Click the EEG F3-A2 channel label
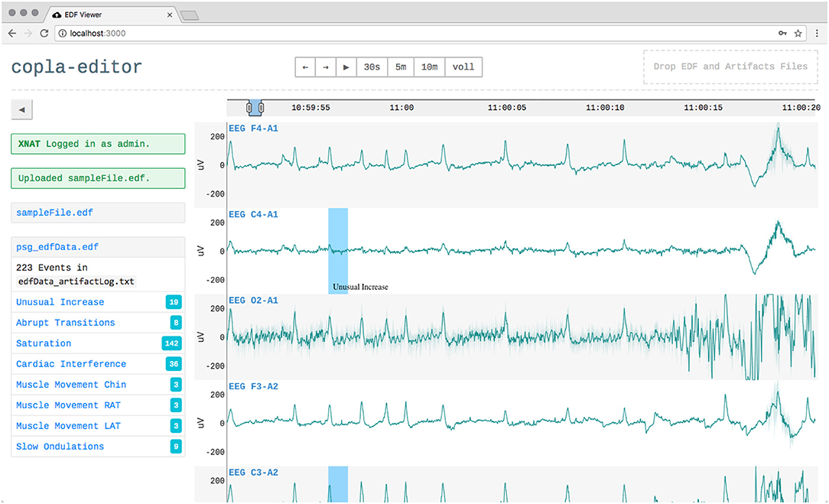 tap(253, 386)
